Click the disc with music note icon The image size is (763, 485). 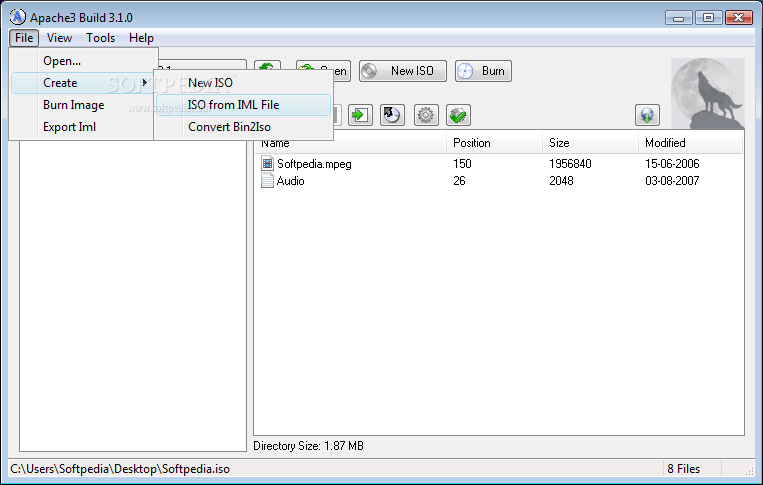coord(392,115)
